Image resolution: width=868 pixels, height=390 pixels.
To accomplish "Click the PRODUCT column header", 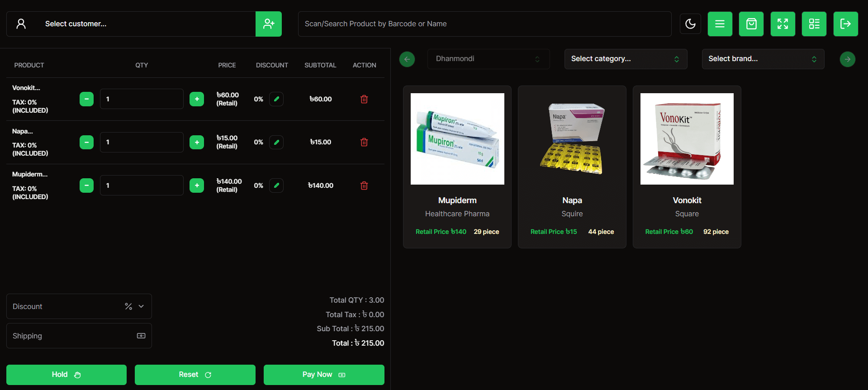I will click(29, 65).
